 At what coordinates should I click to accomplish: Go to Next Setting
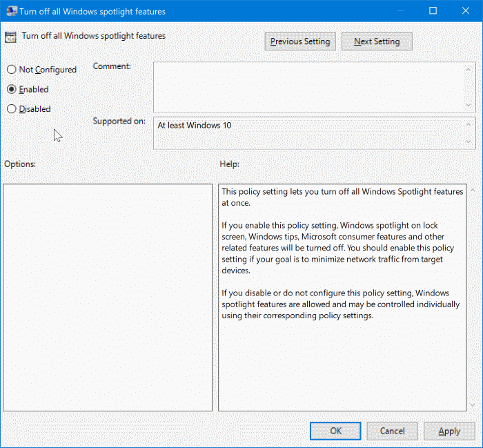pos(377,41)
